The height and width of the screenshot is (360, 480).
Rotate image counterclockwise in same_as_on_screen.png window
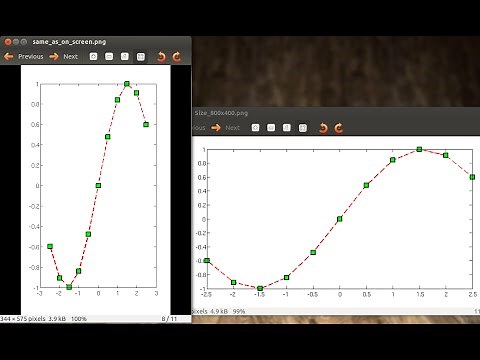[161, 57]
